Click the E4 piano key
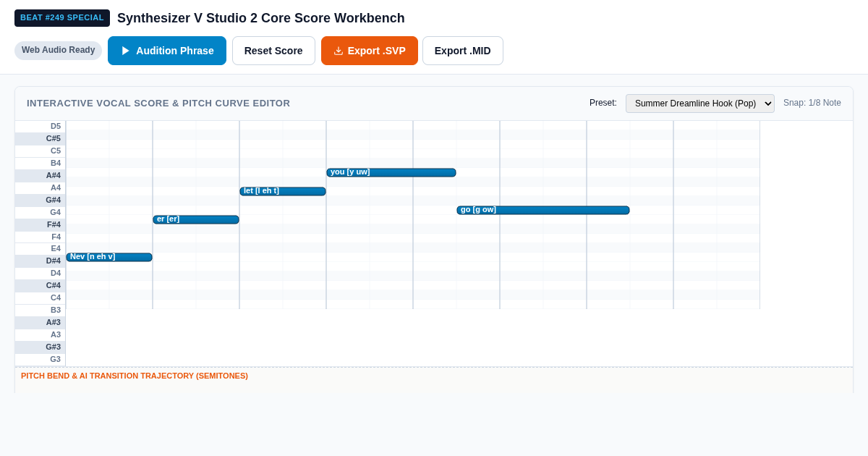868x456 pixels. pos(41,248)
